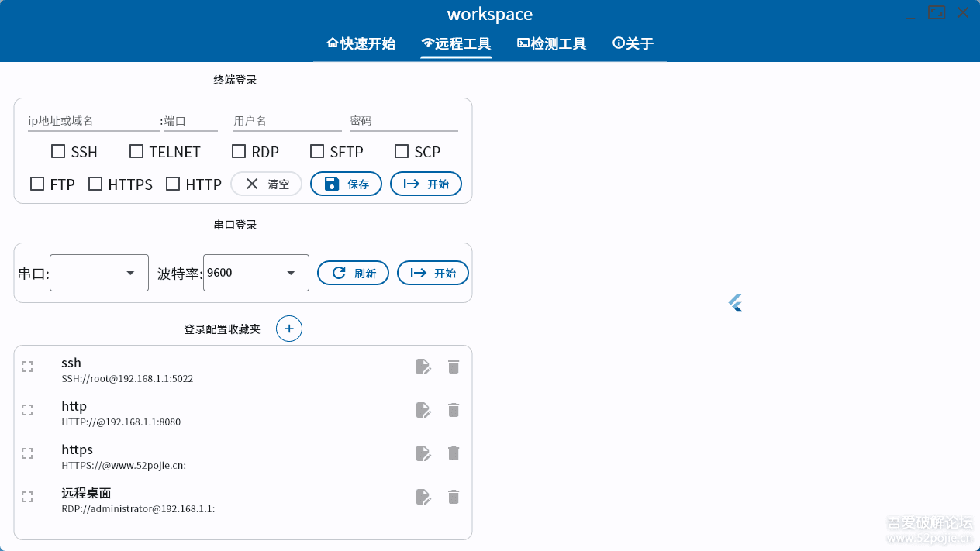Screen dimensions: 980x551
Task: Click the 清空 clear button
Action: 266,184
